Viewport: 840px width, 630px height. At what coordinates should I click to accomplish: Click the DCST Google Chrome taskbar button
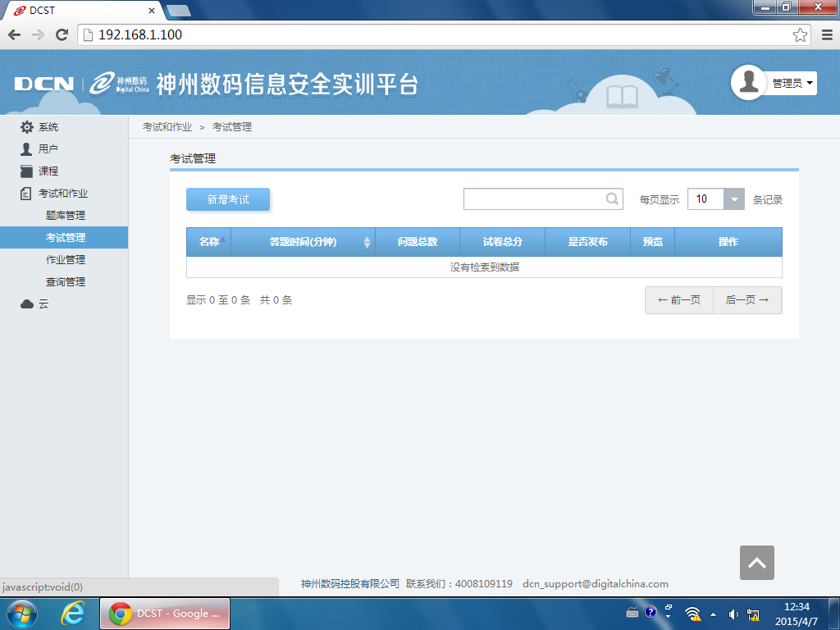click(165, 614)
